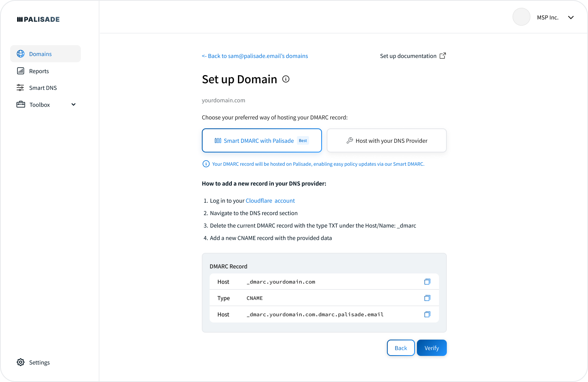The width and height of the screenshot is (588, 382).
Task: Choose Host with your DNS Provider option
Action: [387, 140]
